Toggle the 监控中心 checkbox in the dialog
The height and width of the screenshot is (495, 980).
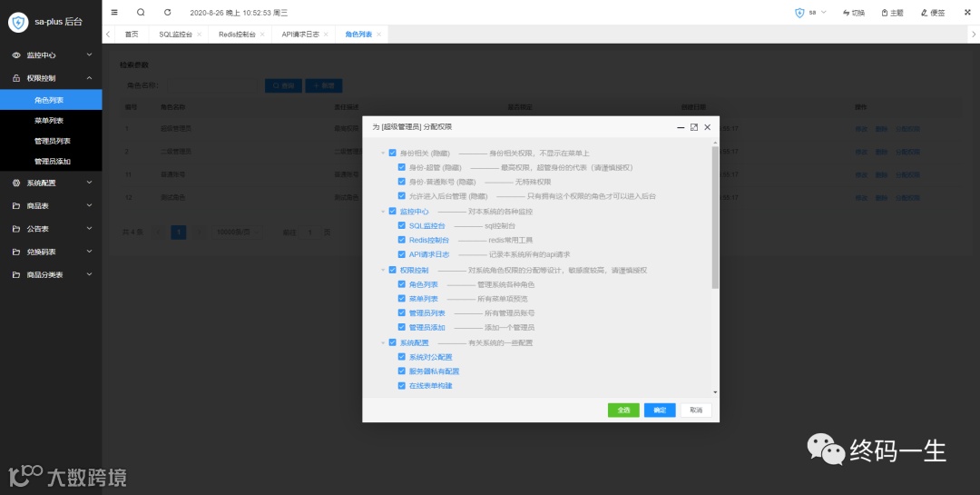point(393,212)
